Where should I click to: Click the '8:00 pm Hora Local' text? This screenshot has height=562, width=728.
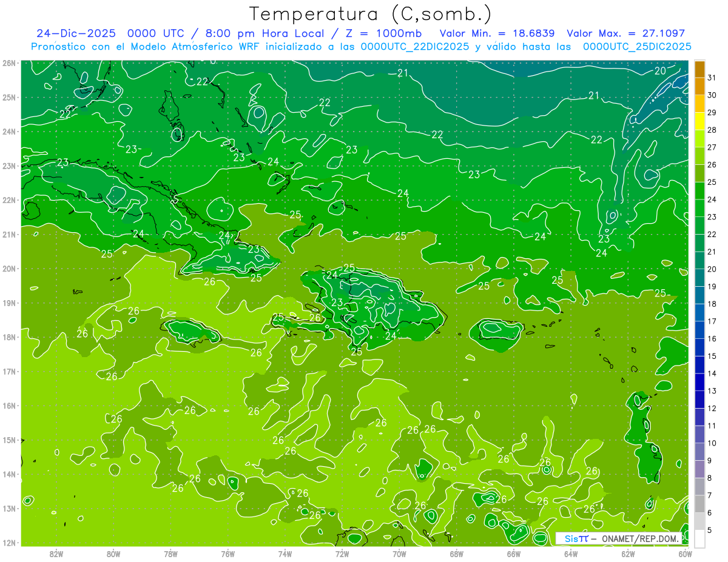click(x=263, y=33)
